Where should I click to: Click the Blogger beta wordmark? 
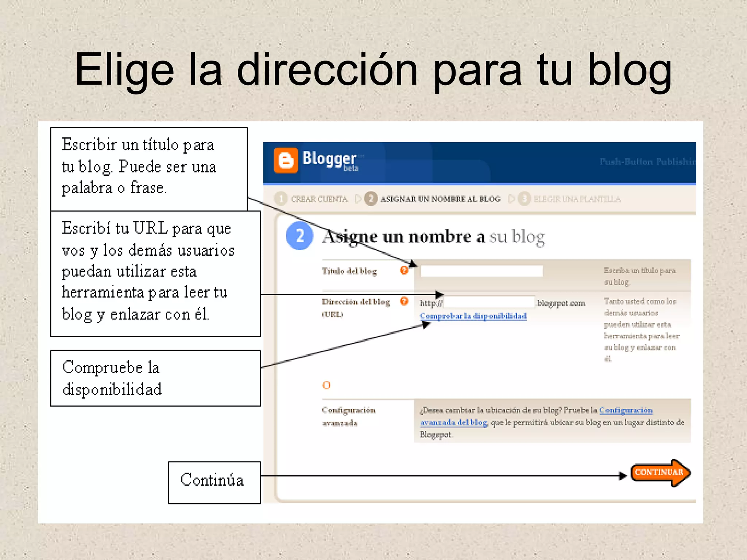tap(331, 160)
